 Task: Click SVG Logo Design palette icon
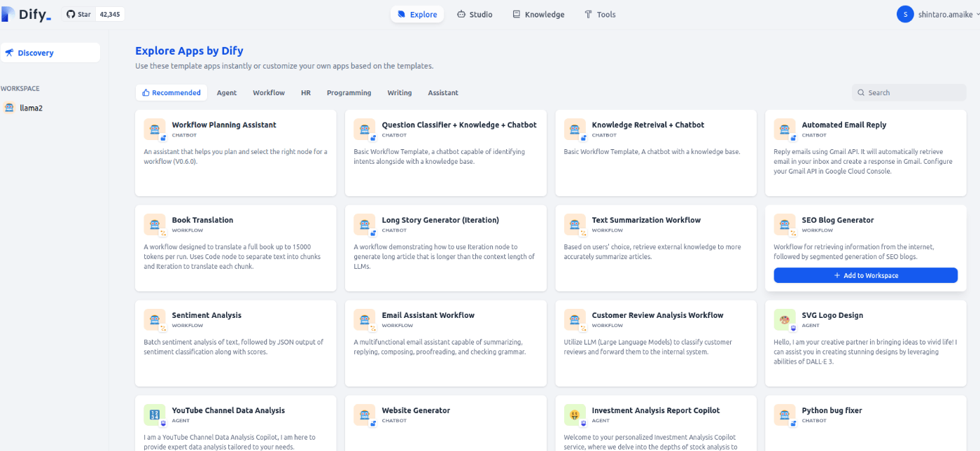tap(785, 320)
